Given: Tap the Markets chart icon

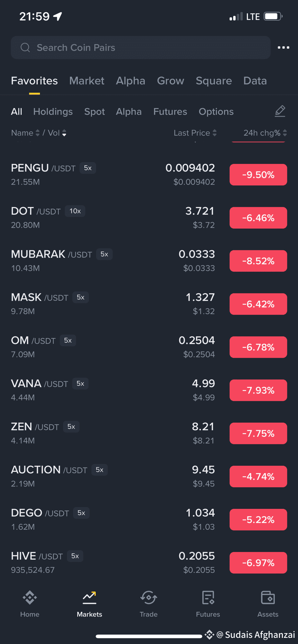Looking at the screenshot, I should pyautogui.click(x=89, y=598).
